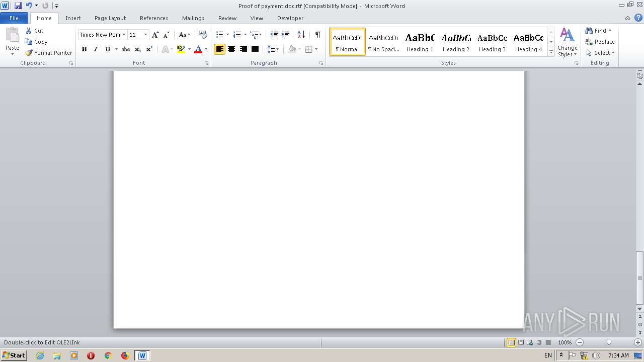Image resolution: width=644 pixels, height=362 pixels.
Task: Launch Google Chrome from the taskbar
Action: click(x=108, y=355)
